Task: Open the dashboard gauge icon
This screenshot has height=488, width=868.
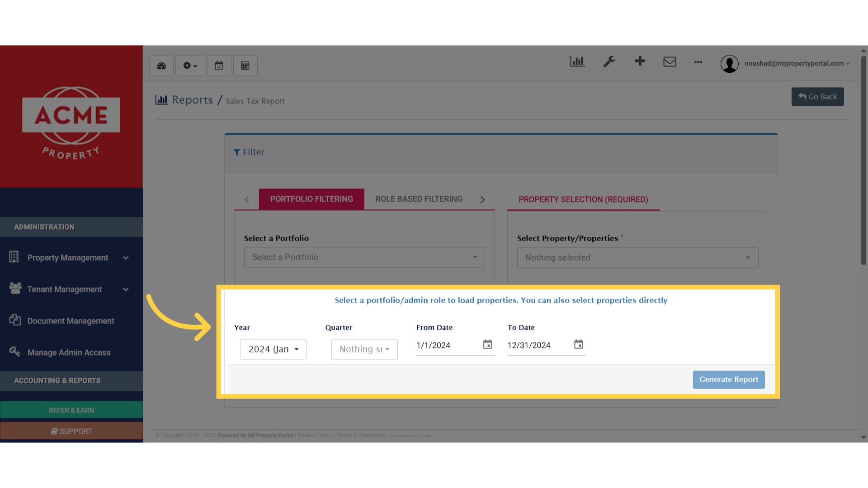Action: pyautogui.click(x=161, y=66)
